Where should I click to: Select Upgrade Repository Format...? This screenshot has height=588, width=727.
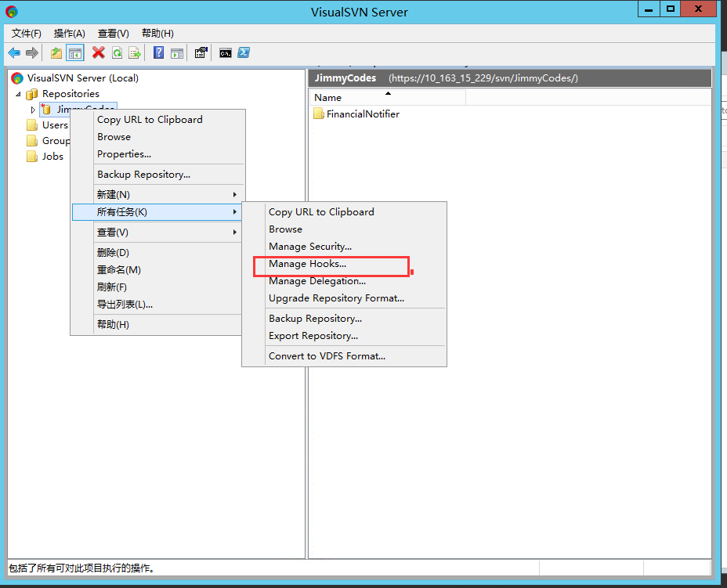click(x=344, y=298)
